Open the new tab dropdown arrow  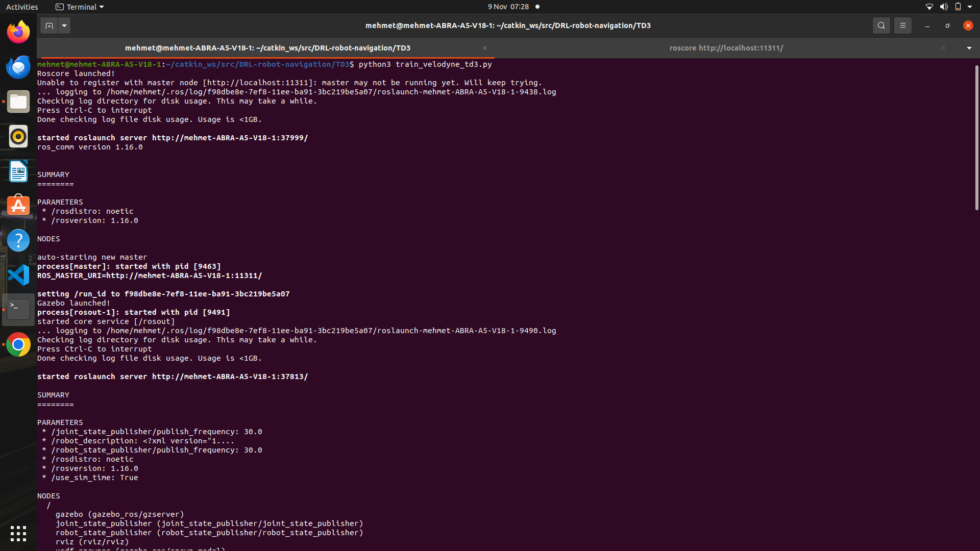click(x=64, y=25)
